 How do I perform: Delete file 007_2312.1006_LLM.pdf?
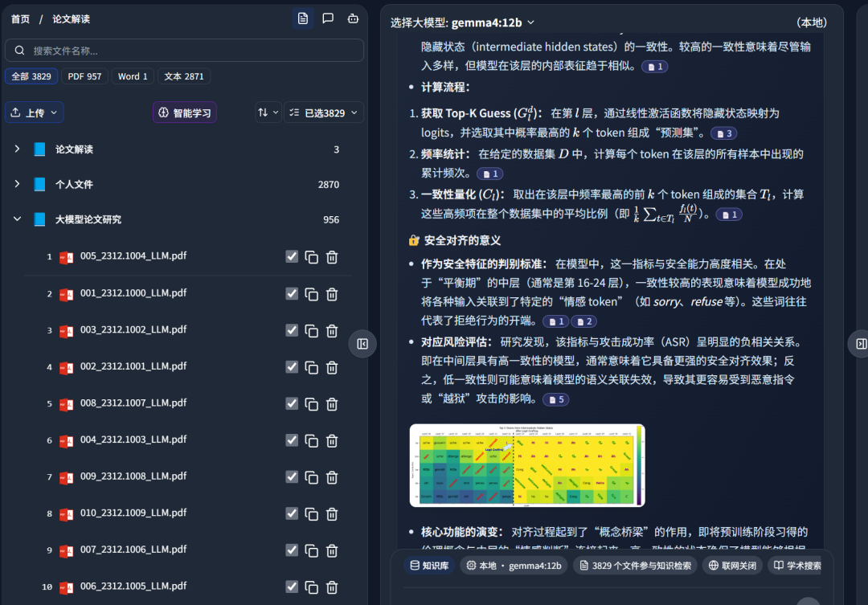(332, 550)
